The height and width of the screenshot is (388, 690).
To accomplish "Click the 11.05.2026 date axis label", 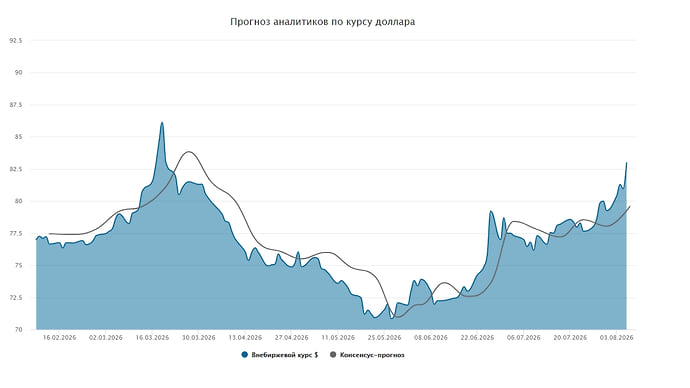I will pyautogui.click(x=338, y=338).
